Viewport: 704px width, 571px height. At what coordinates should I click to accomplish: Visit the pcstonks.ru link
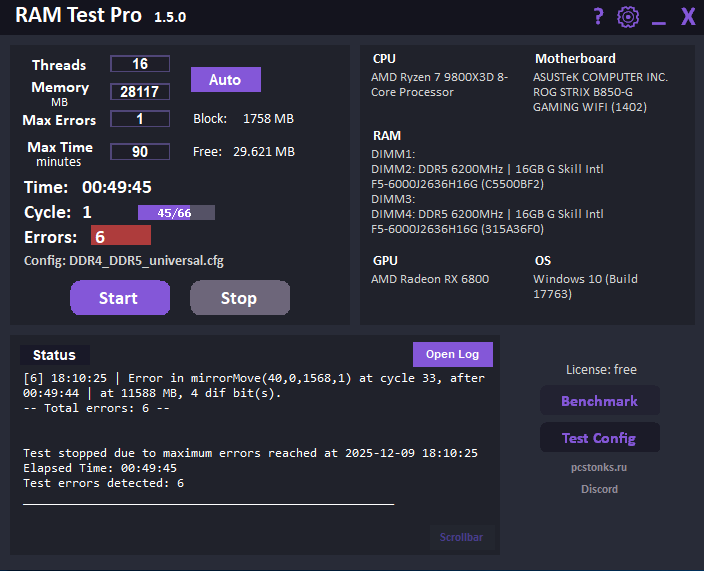599,467
